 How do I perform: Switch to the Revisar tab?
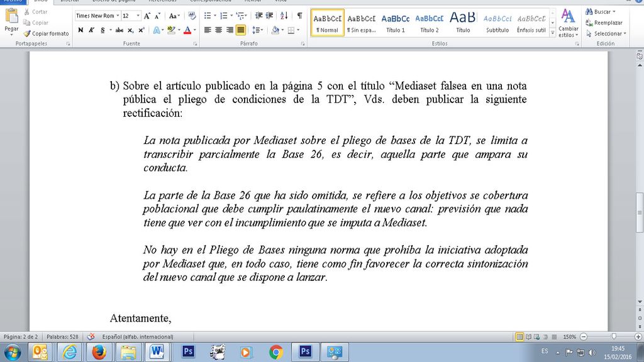pyautogui.click(x=253, y=2)
